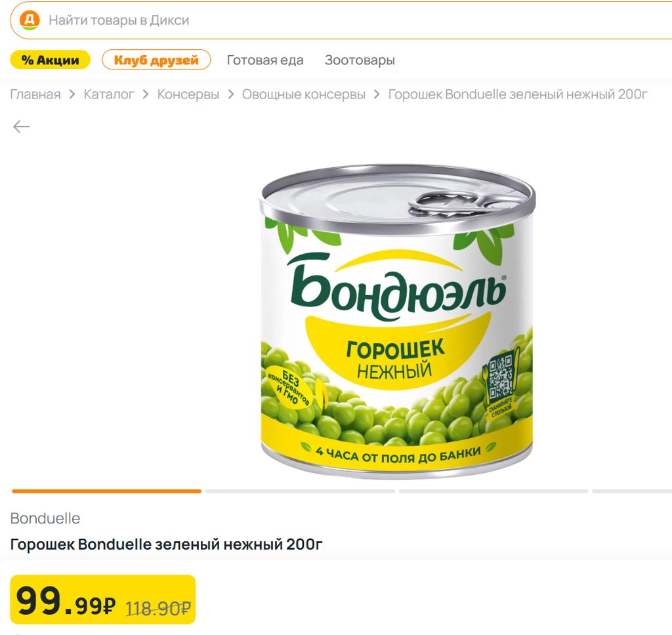The width and height of the screenshot is (672, 635).
Task: Open the % Акции promotions section
Action: click(50, 60)
